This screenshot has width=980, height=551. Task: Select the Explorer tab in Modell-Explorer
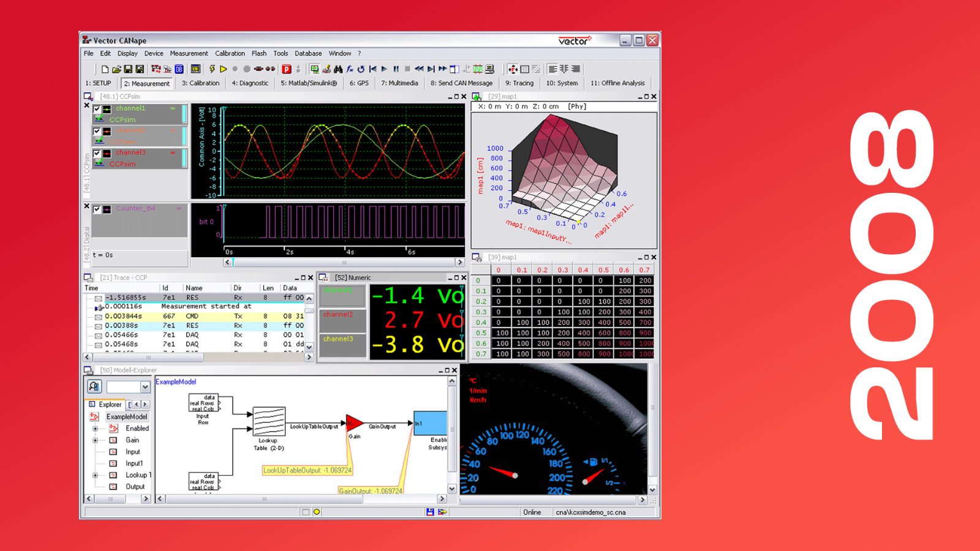coord(105,405)
